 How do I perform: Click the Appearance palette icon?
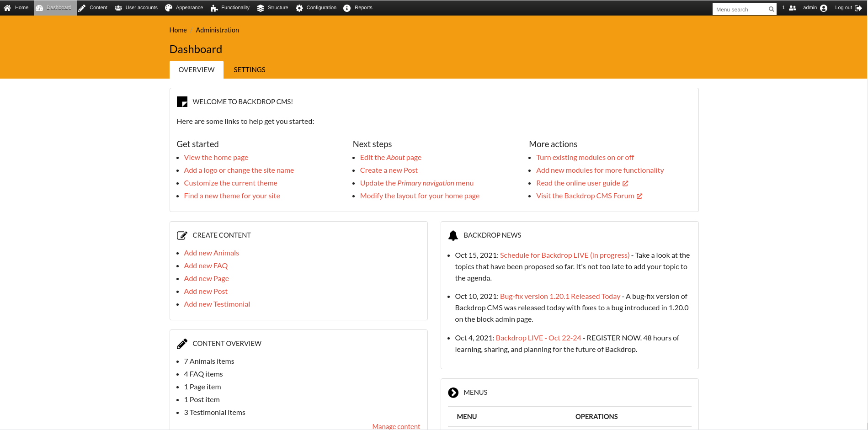point(169,8)
